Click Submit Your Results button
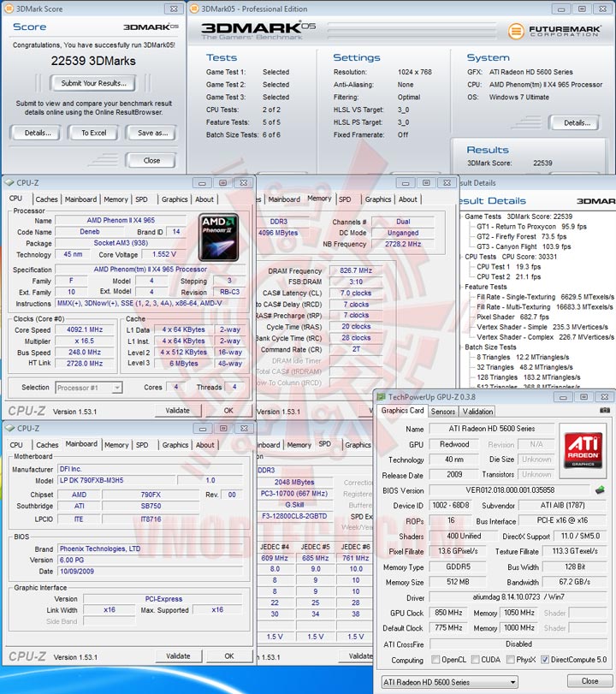This screenshot has width=616, height=694. [93, 83]
